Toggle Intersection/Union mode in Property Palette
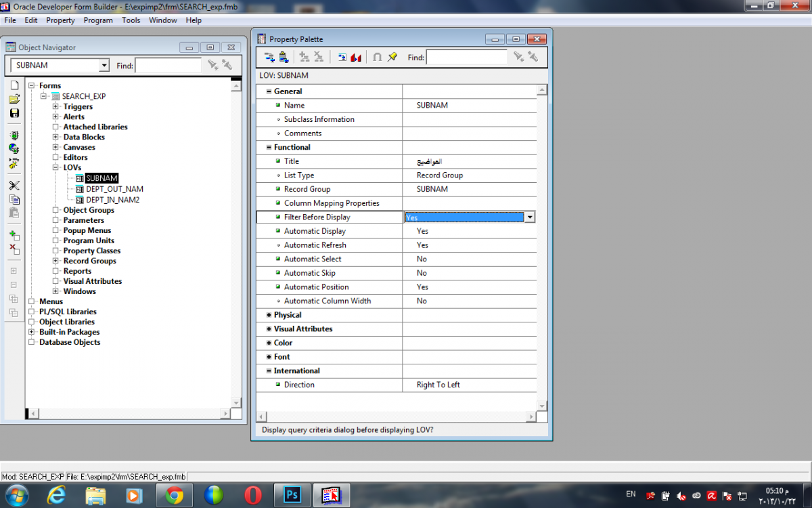Viewport: 812px width, 508px height. tap(378, 58)
